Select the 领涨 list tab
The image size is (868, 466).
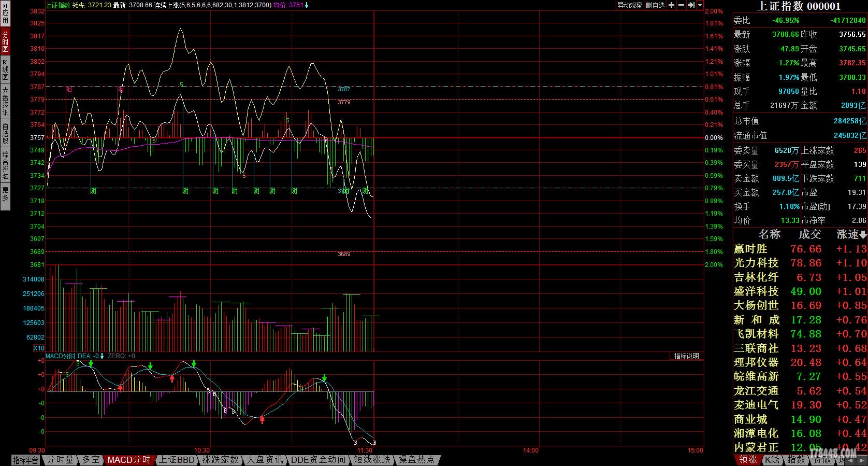747,460
